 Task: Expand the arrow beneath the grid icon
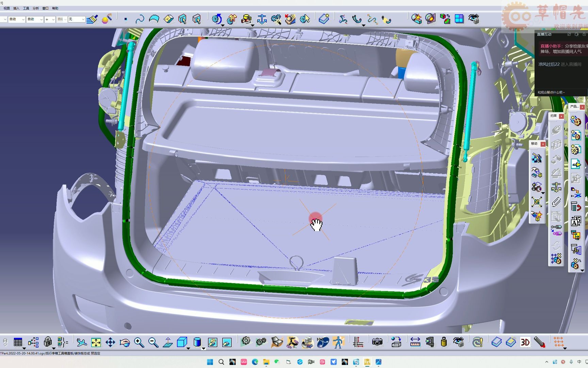(x=24, y=348)
